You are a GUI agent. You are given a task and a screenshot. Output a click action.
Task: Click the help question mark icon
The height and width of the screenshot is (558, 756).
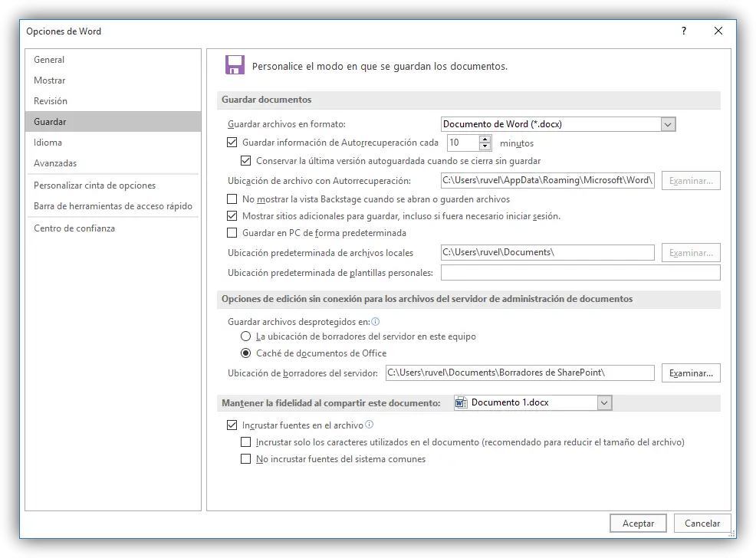684,31
